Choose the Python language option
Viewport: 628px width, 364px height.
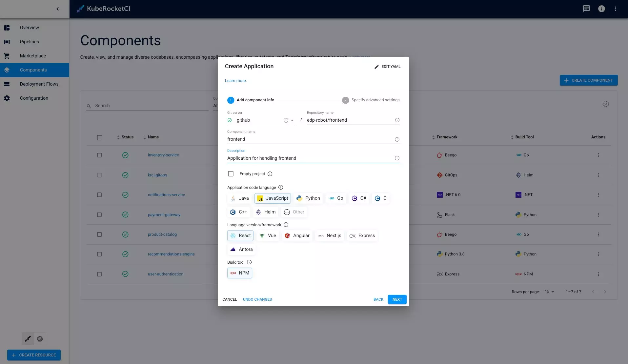click(308, 198)
